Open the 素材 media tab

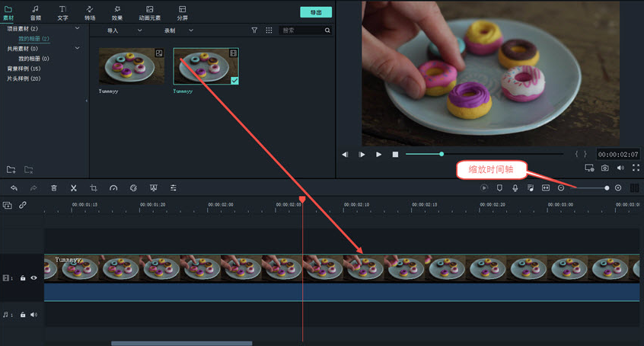(x=8, y=13)
